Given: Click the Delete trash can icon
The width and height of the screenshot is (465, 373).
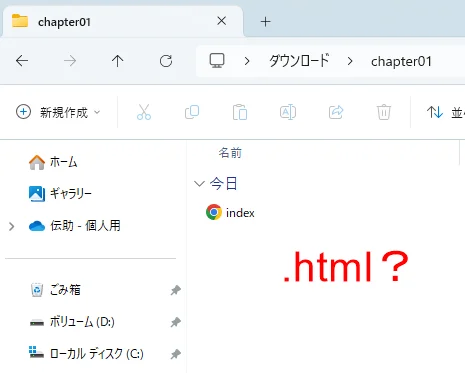Looking at the screenshot, I should click(384, 112).
